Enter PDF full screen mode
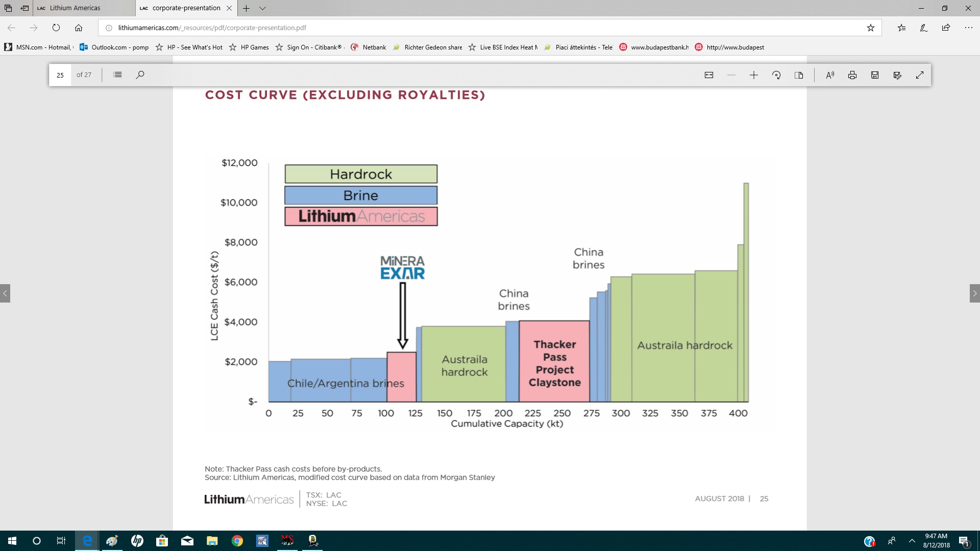The width and height of the screenshot is (980, 551). pos(920,75)
